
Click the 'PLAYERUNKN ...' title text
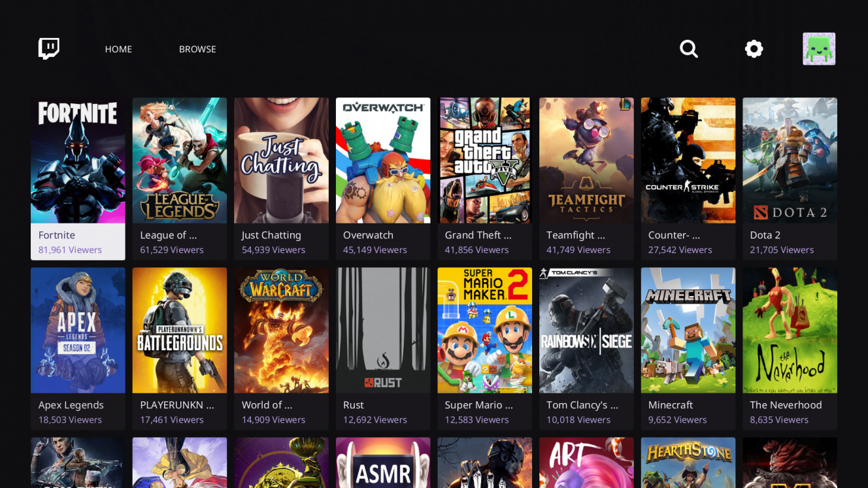(x=177, y=405)
